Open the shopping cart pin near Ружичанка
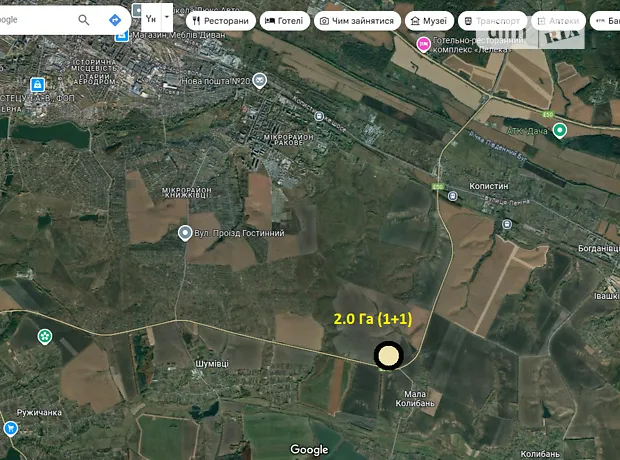 click(x=10, y=428)
